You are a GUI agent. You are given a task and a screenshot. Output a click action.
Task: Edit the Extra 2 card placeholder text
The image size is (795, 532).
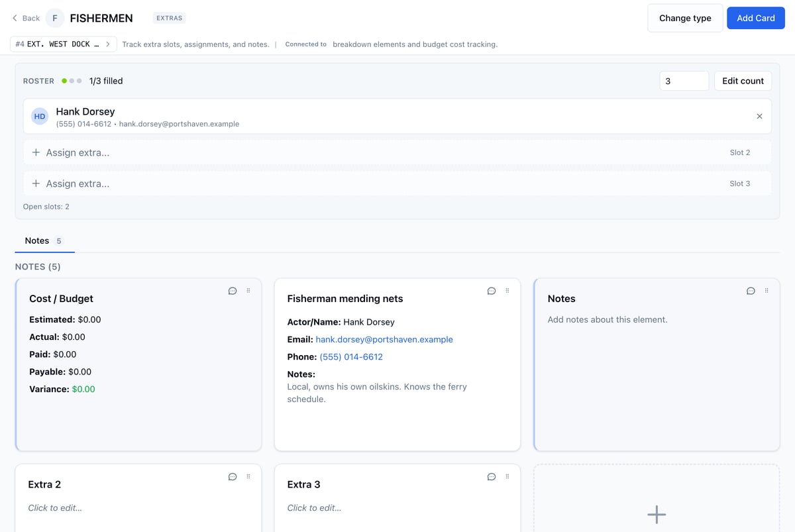[55, 508]
